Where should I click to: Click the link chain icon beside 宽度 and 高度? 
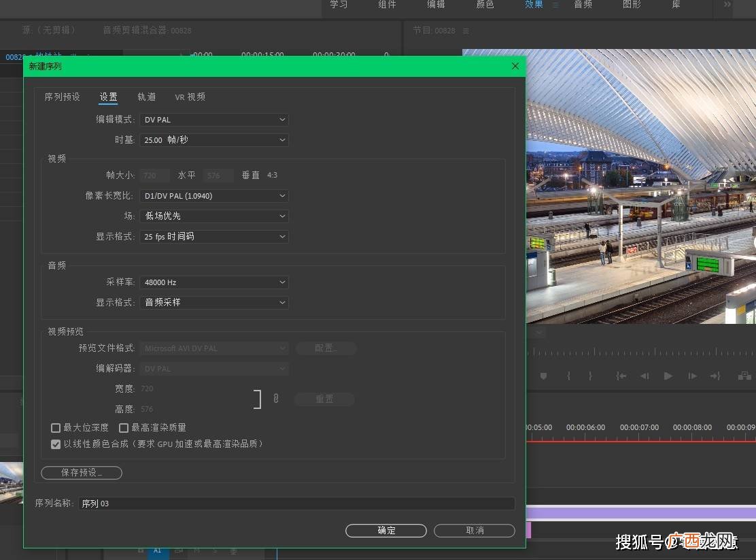pos(276,398)
